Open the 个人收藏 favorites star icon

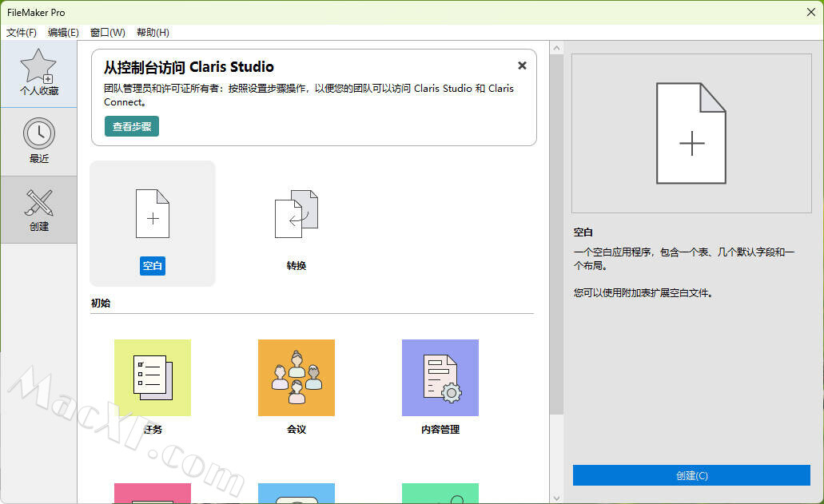pyautogui.click(x=38, y=66)
